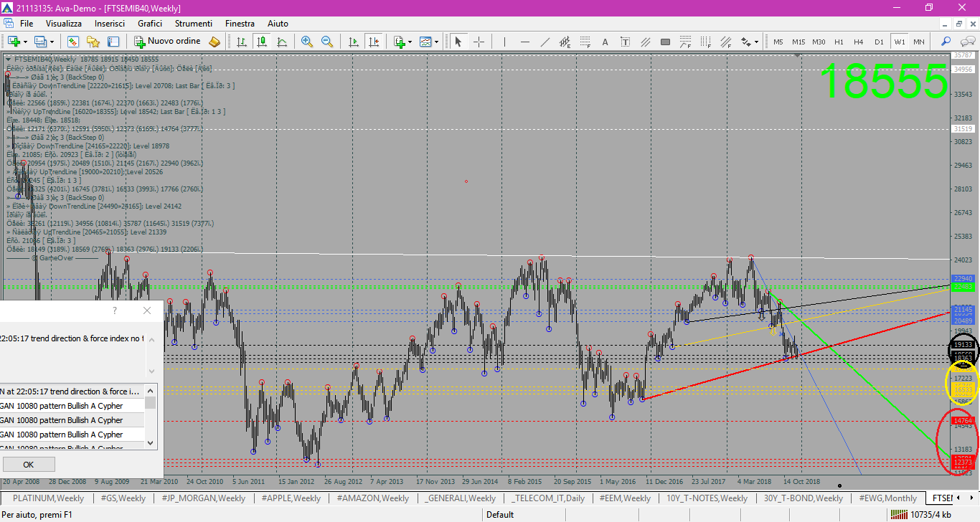Switch to the PLATINUM,Weekly chart tab
The width and height of the screenshot is (980, 522).
[x=48, y=498]
